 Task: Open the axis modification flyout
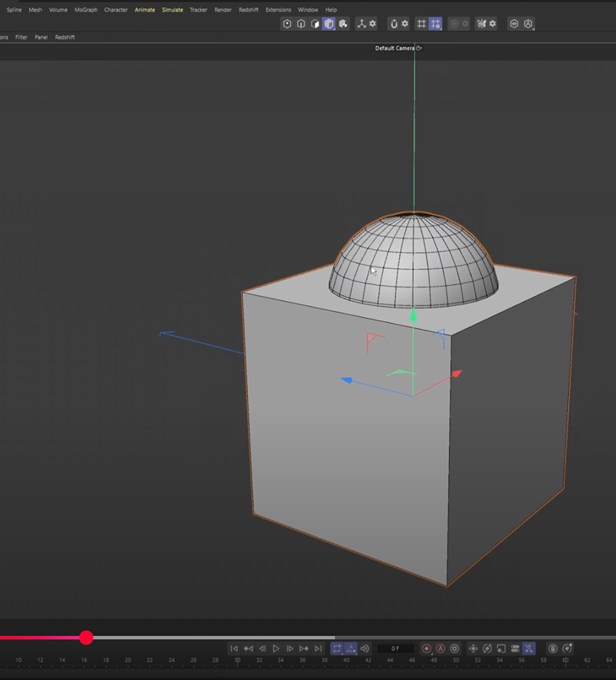362,23
